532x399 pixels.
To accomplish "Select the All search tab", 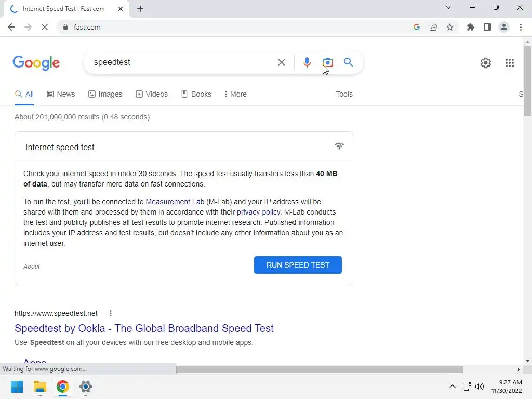I will [x=24, y=95].
